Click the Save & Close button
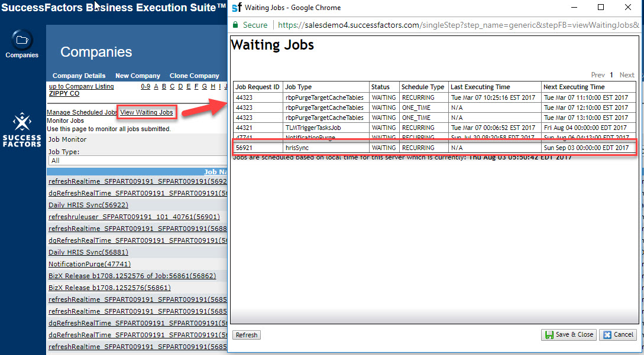This screenshot has height=355, width=644. pos(569,335)
